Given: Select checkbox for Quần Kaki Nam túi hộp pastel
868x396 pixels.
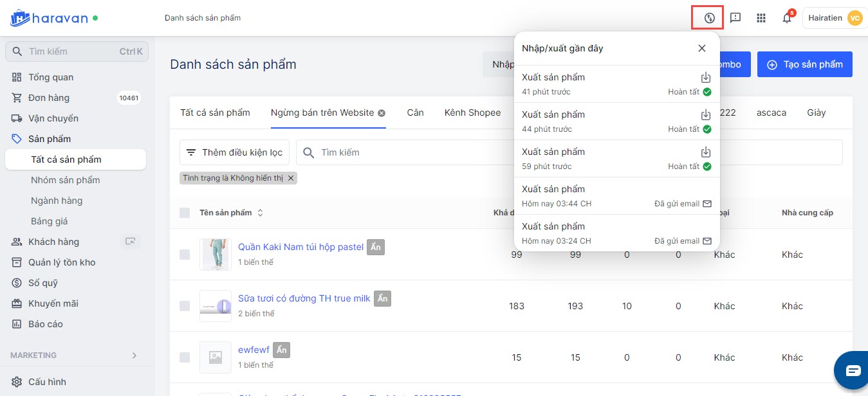Looking at the screenshot, I should [x=185, y=255].
